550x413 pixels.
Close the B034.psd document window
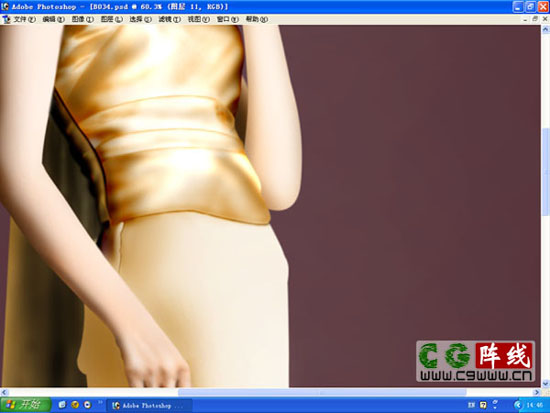[545, 19]
